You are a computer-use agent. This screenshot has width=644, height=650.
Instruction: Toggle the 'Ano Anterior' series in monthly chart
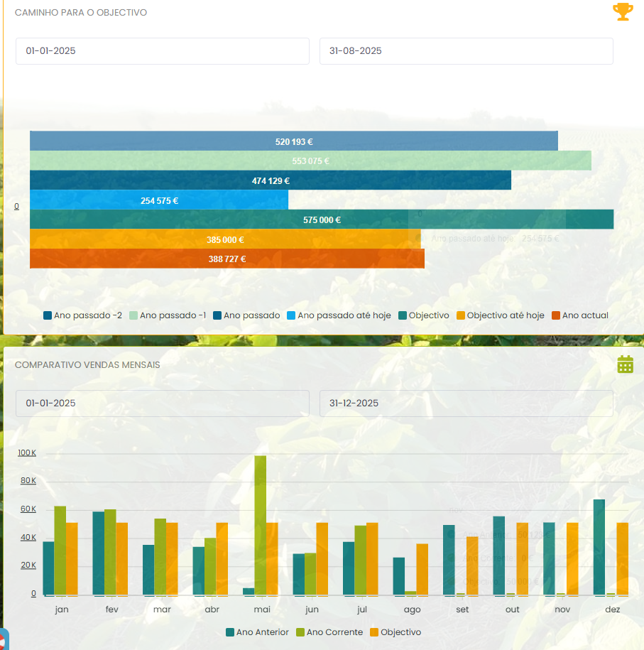tap(256, 632)
